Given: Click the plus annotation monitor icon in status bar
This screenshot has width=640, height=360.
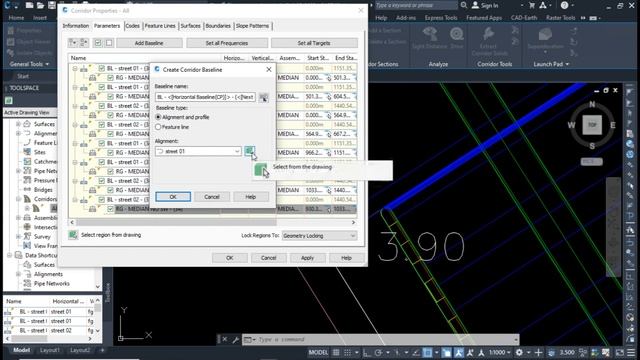Looking at the screenshot, I should pos(538,352).
